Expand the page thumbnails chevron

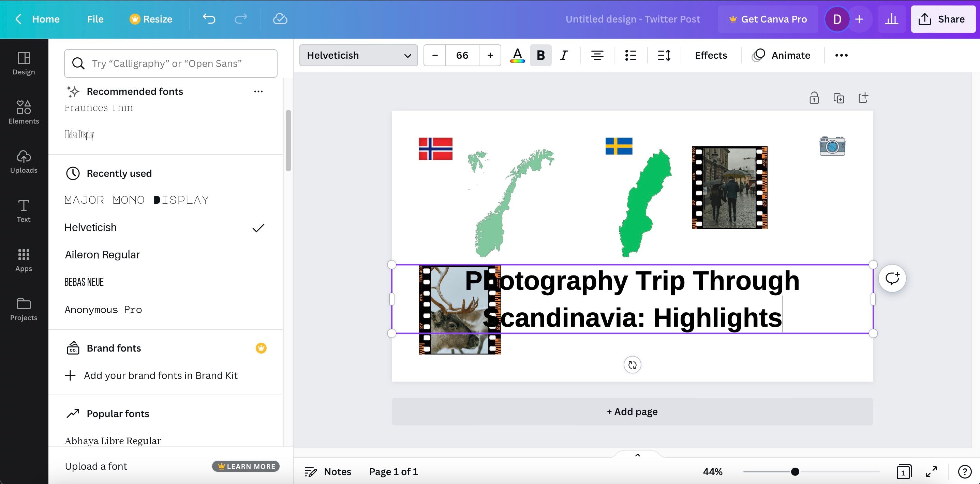(638, 455)
